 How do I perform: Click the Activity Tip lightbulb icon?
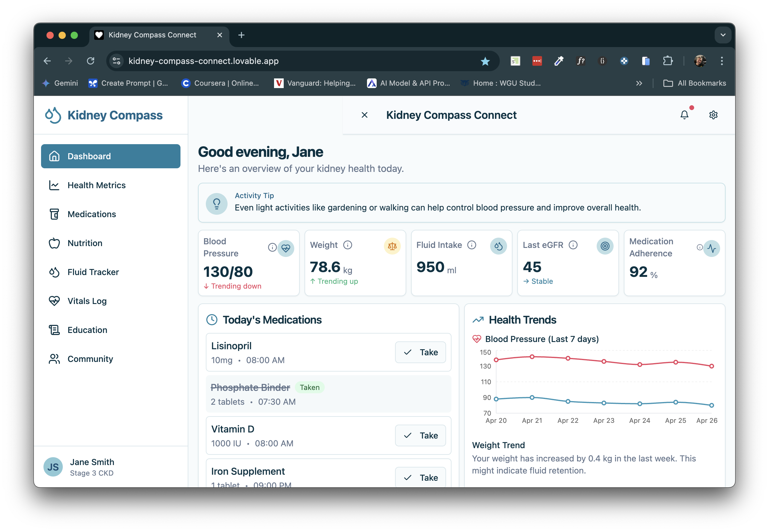point(216,203)
